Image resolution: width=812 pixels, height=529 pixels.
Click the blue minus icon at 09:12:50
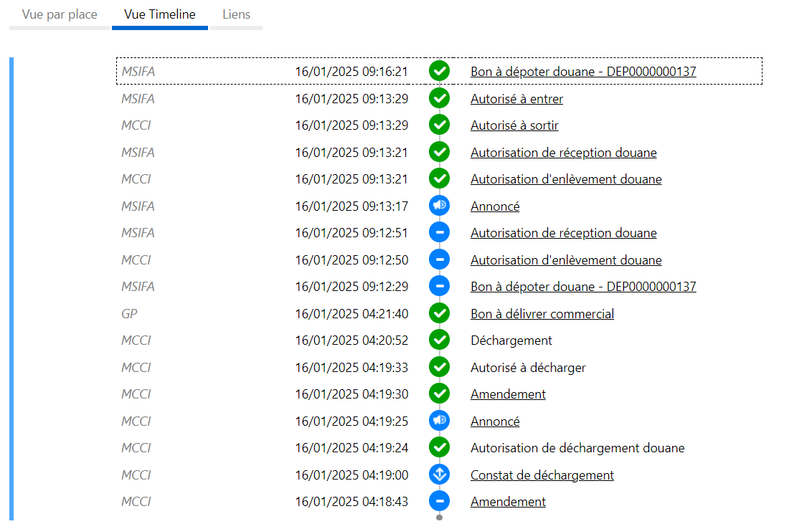click(439, 259)
